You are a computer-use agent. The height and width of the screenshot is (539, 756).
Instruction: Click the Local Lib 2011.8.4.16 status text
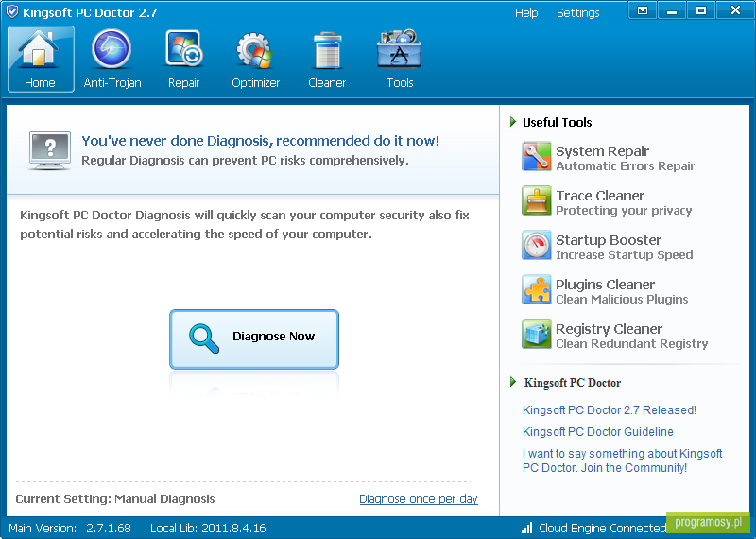(208, 529)
